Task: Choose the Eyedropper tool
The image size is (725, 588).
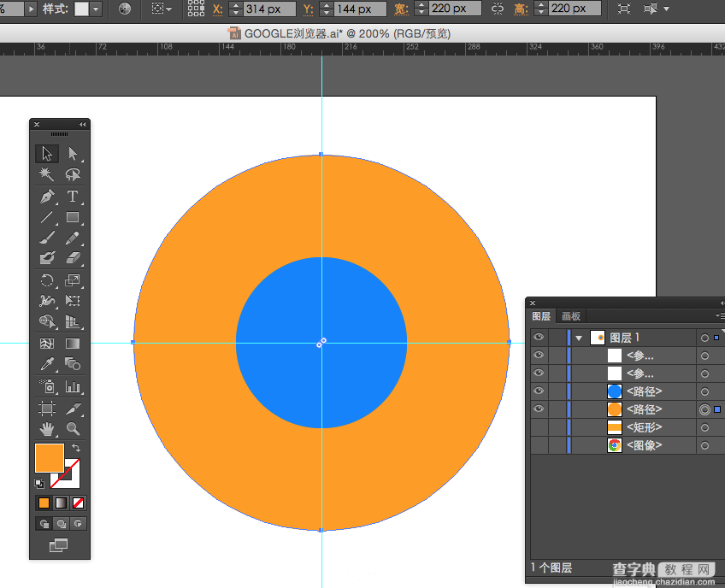Action: click(x=47, y=364)
